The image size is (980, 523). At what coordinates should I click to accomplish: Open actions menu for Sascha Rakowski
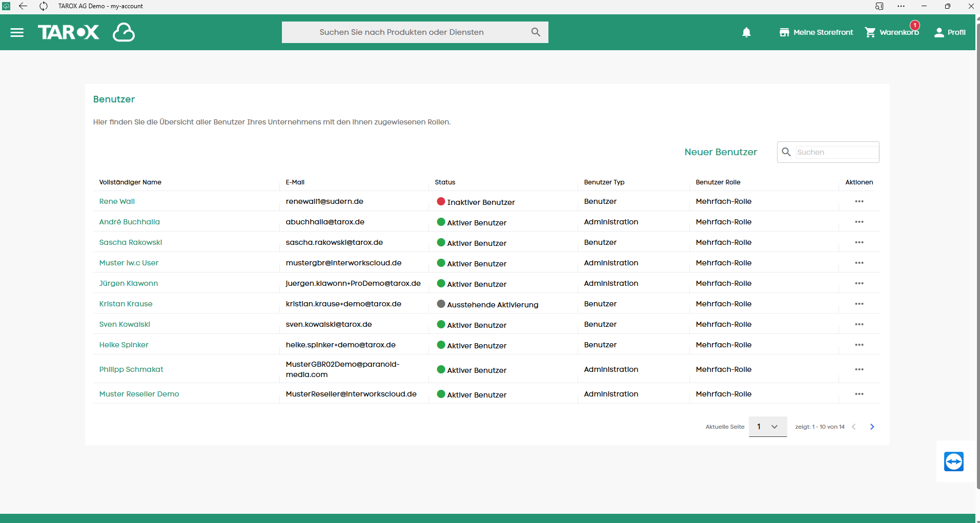859,242
